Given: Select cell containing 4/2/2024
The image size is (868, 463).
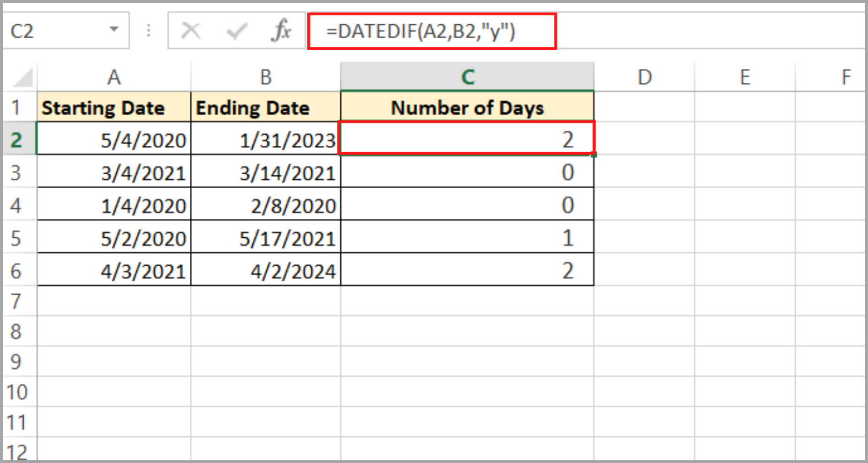Looking at the screenshot, I should (x=266, y=271).
